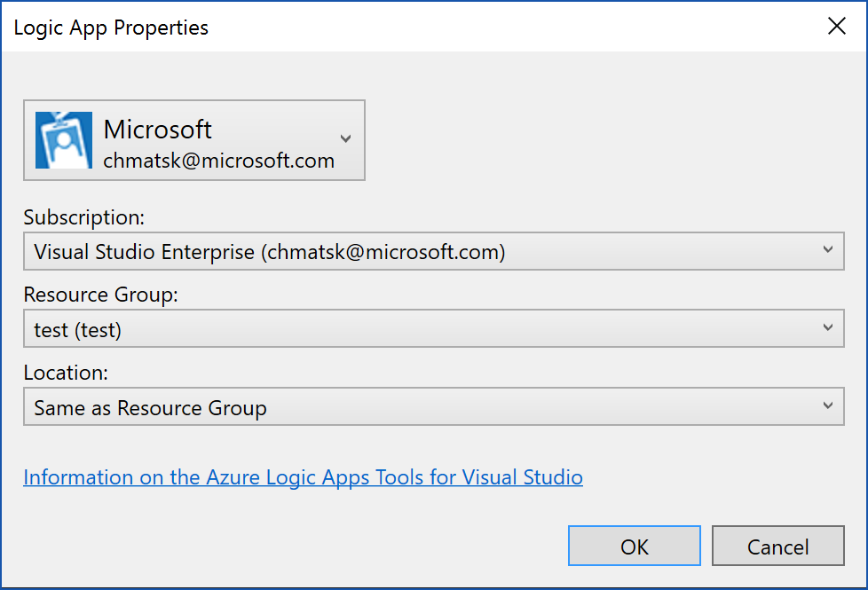Click the Microsoft account name text
The height and width of the screenshot is (590, 868).
click(157, 130)
